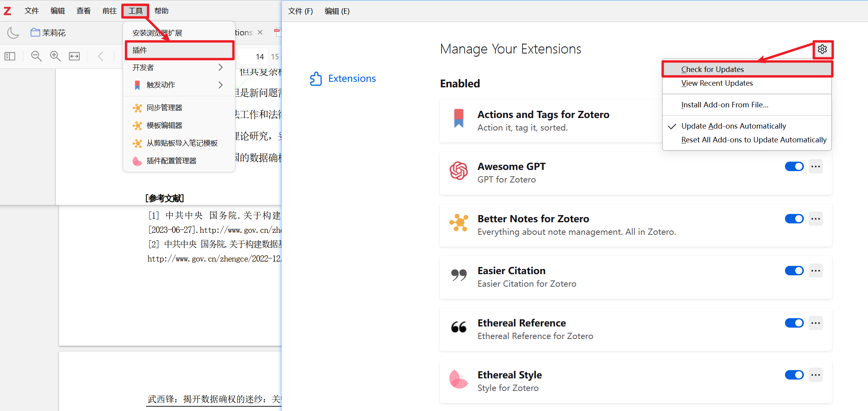Open more options for Easier Citation
The width and height of the screenshot is (868, 411).
[x=816, y=271]
